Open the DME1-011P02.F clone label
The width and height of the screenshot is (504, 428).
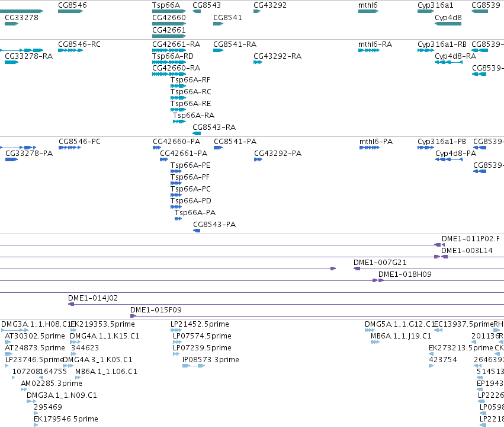click(471, 239)
